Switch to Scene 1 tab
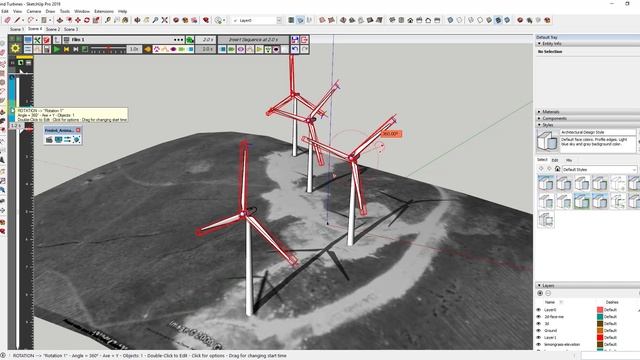The height and width of the screenshot is (360, 640). coord(17,29)
